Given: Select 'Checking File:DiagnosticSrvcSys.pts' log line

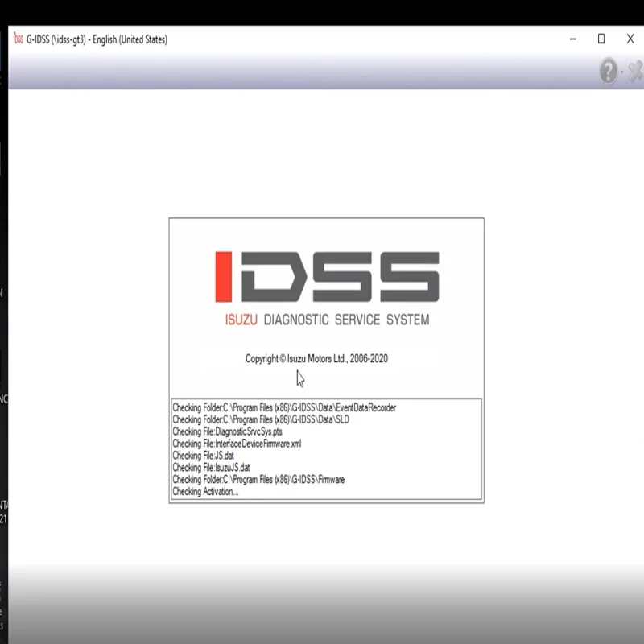Looking at the screenshot, I should point(227,431).
